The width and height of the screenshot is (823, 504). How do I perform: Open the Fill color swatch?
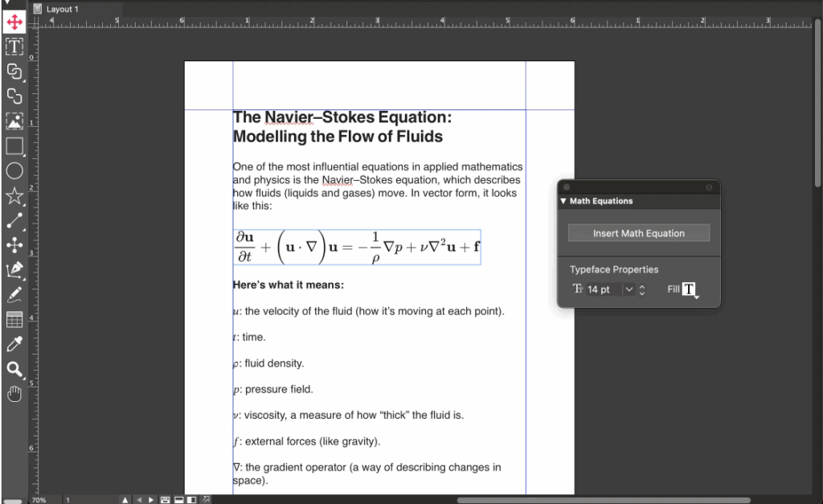(x=689, y=289)
